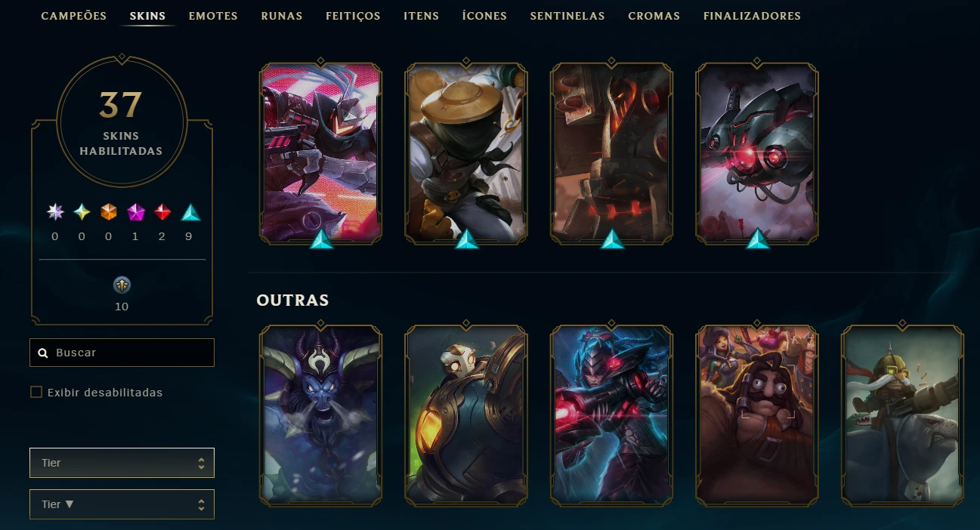Select the straw hat skin thumbnail

(x=466, y=153)
